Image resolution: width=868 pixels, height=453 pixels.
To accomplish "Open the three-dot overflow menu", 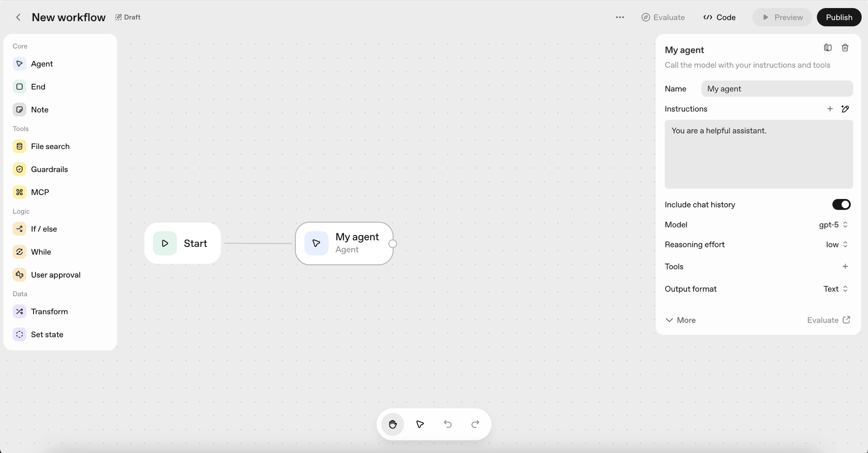I will point(619,17).
